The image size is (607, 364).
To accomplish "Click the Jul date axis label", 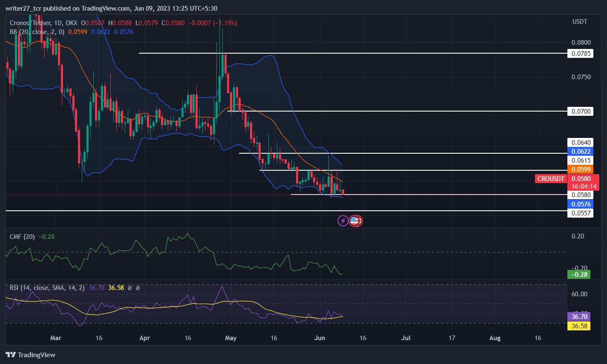I will (406, 338).
